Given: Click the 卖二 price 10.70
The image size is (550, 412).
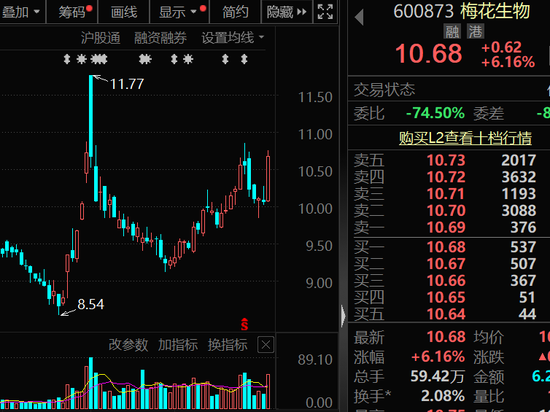Looking at the screenshot, I should [446, 211].
